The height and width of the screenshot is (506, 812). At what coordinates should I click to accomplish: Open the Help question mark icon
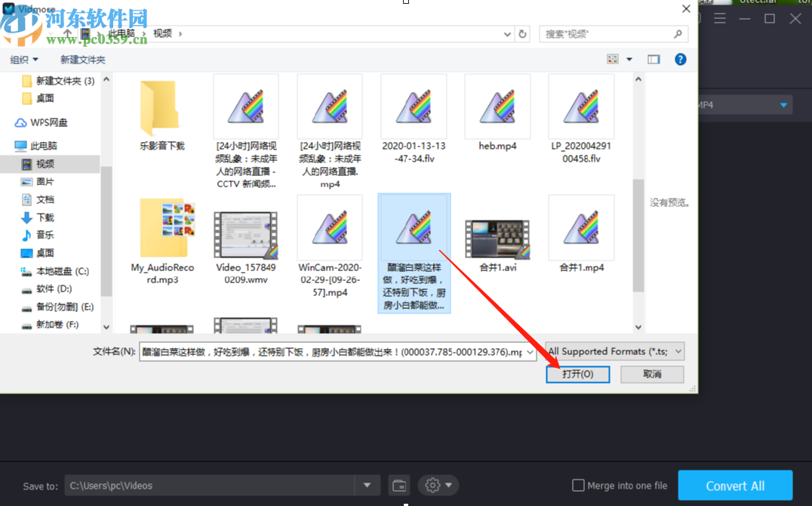(680, 59)
